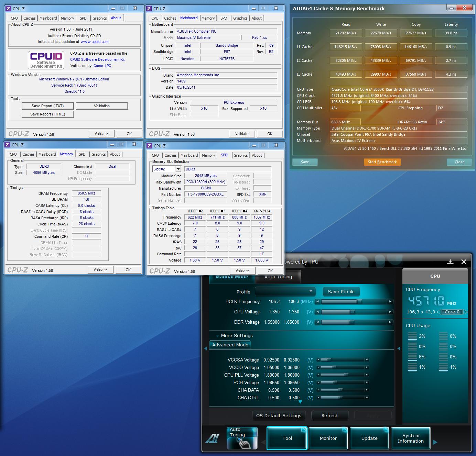Viewport: 476px width, 456px height.
Task: Click the DRAM Frequency 850.5 MHz field
Action: pyautogui.click(x=86, y=193)
